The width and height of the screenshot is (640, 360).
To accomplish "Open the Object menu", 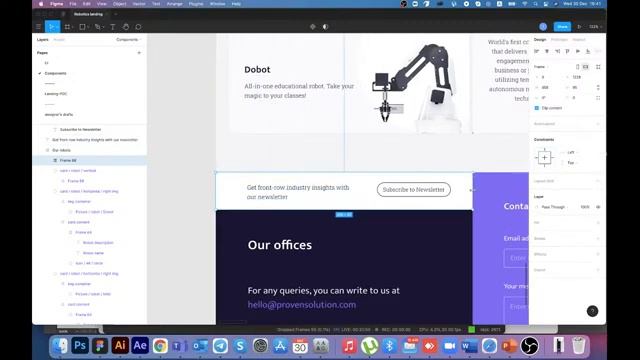I will point(120,4).
